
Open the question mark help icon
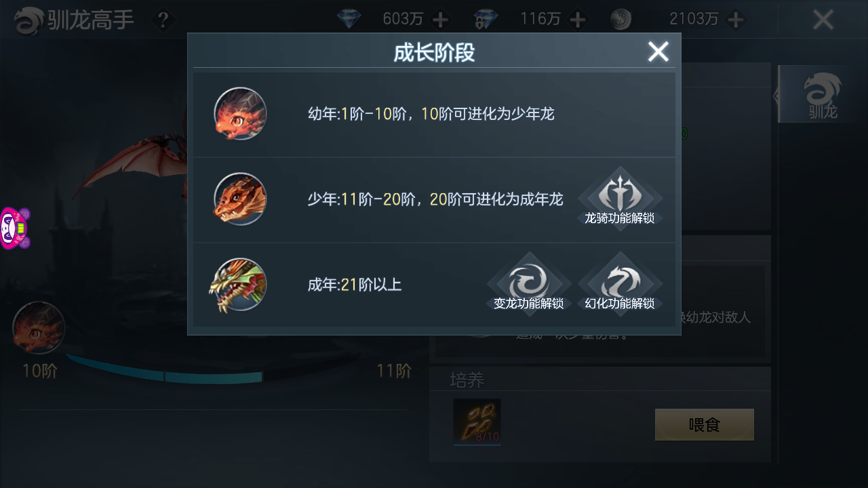pyautogui.click(x=163, y=20)
